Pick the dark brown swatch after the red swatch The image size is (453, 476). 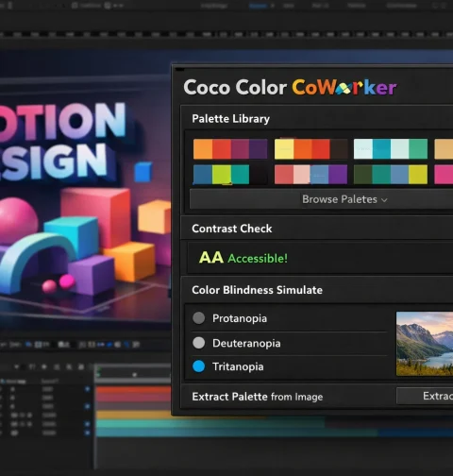point(339,149)
